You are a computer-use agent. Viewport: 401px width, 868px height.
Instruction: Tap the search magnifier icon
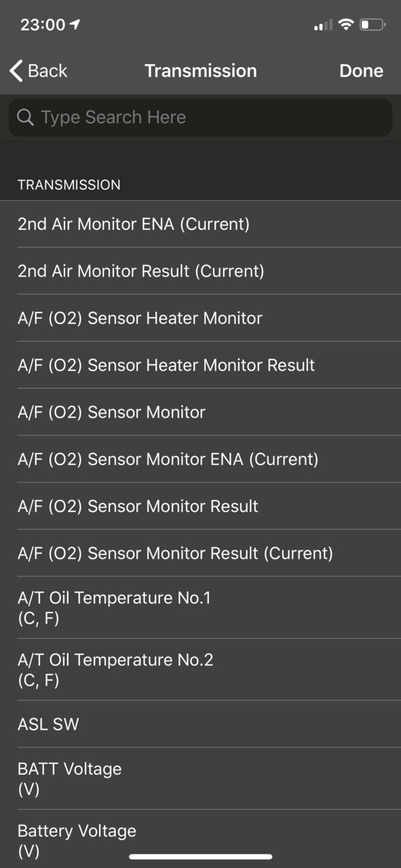point(25,117)
